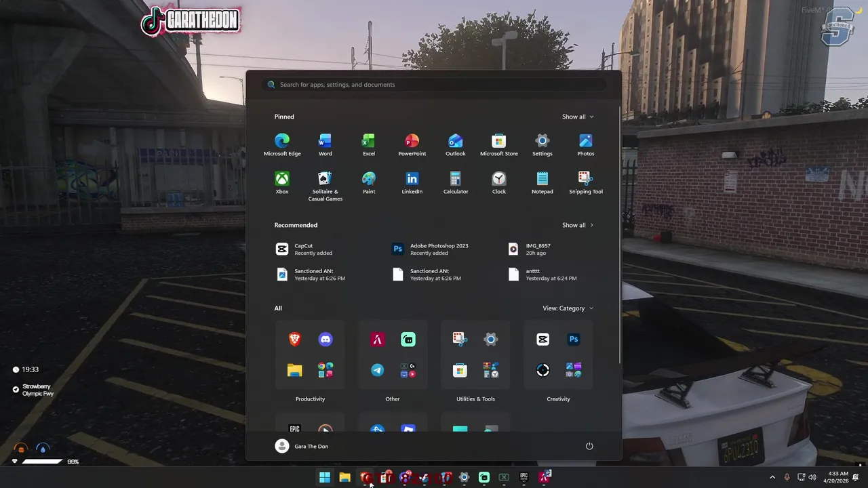Viewport: 868px width, 488px height.
Task: Launch the Calculator app
Action: point(456,183)
